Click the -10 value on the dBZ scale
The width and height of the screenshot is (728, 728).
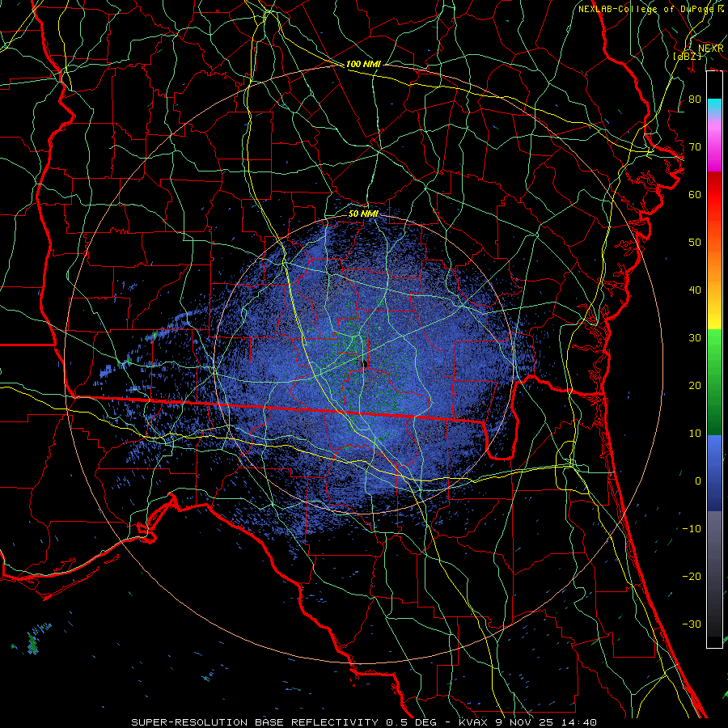tap(692, 528)
